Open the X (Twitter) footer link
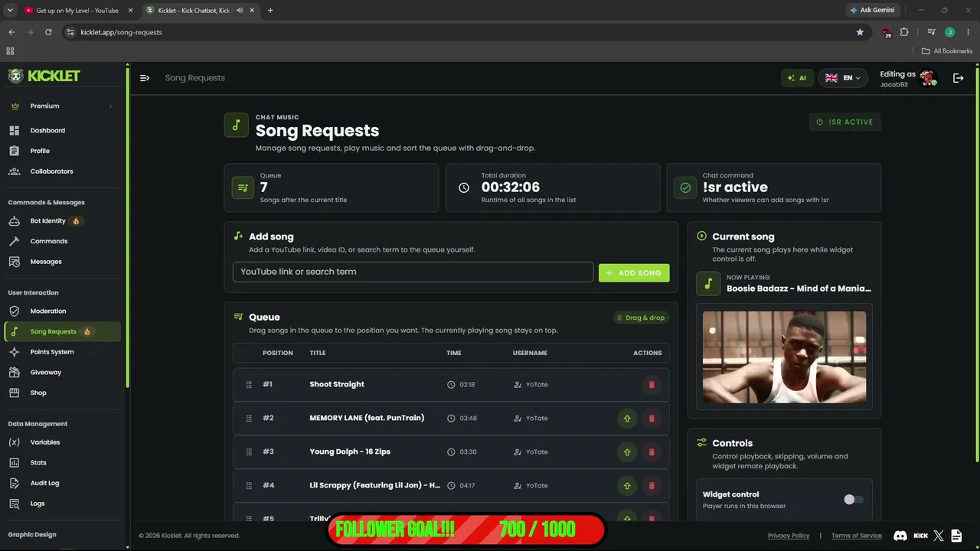The width and height of the screenshot is (980, 551). point(939,536)
